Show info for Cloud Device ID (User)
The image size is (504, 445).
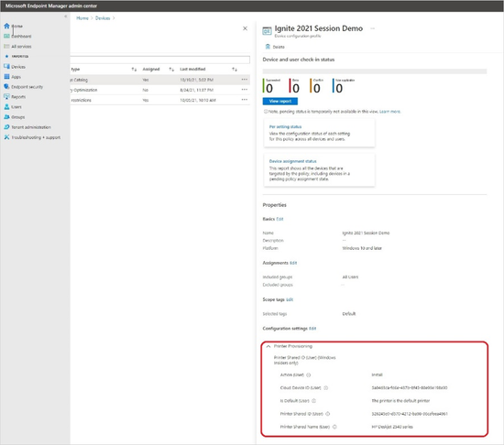coord(325,388)
